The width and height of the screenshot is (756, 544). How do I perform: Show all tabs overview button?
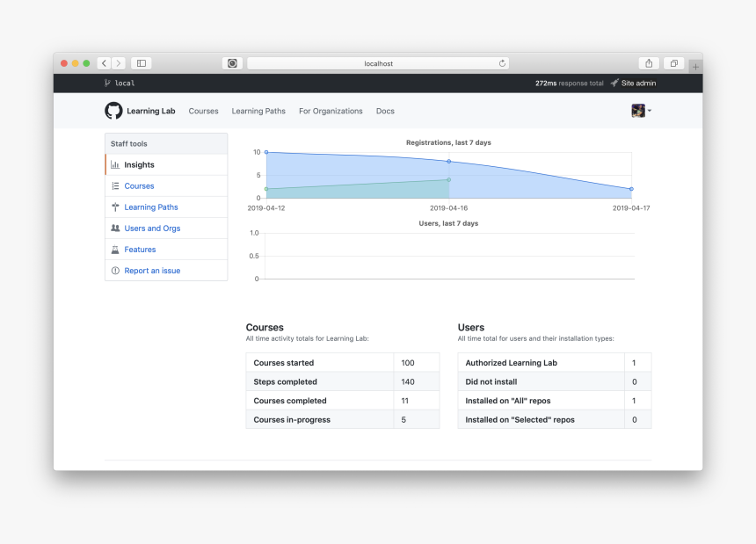(674, 63)
